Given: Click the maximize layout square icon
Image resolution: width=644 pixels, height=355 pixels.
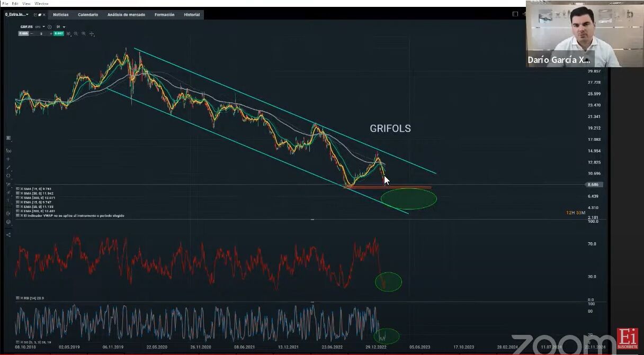Looking at the screenshot, I should pyautogui.click(x=515, y=14).
